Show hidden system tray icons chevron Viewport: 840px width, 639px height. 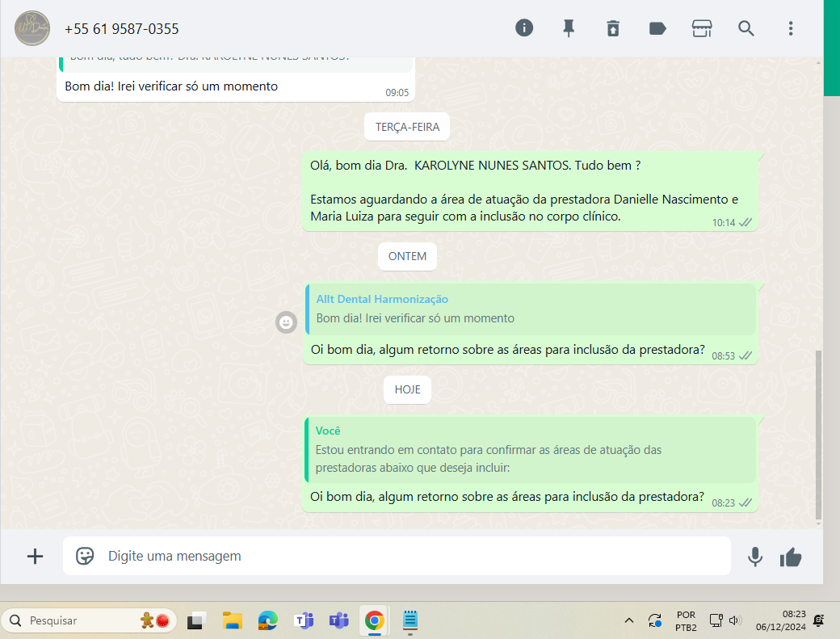click(629, 620)
